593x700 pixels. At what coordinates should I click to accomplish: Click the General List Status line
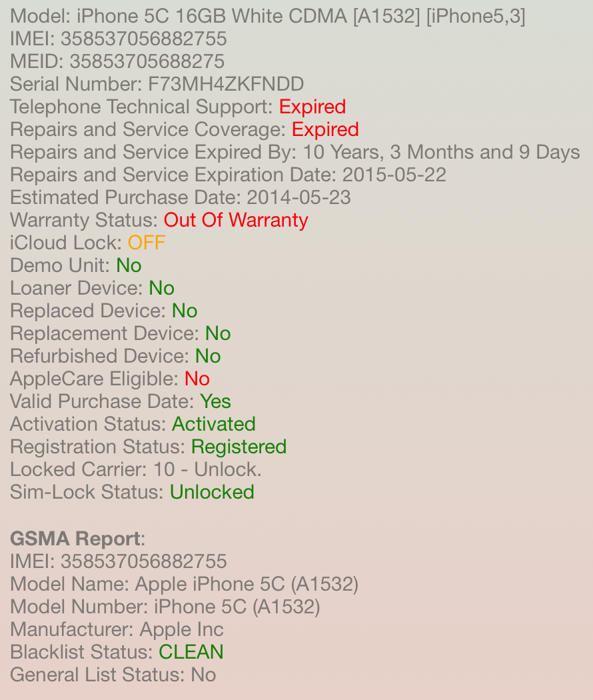click(x=113, y=675)
